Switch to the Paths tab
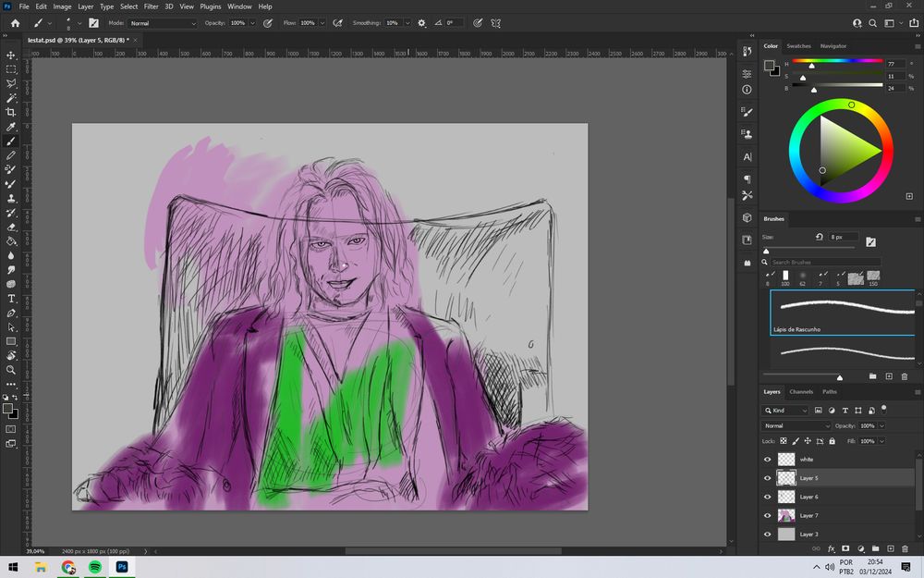The width and height of the screenshot is (924, 578). coord(829,391)
